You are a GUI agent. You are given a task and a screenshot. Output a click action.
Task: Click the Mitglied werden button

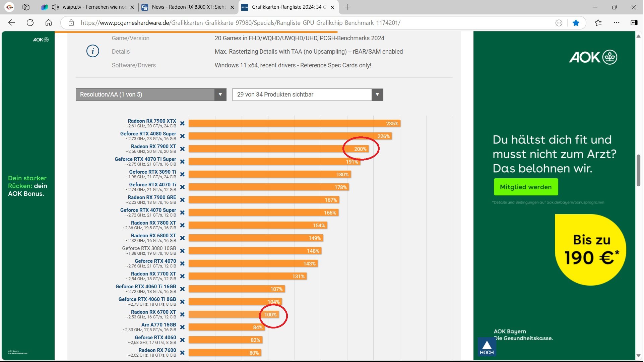(525, 187)
